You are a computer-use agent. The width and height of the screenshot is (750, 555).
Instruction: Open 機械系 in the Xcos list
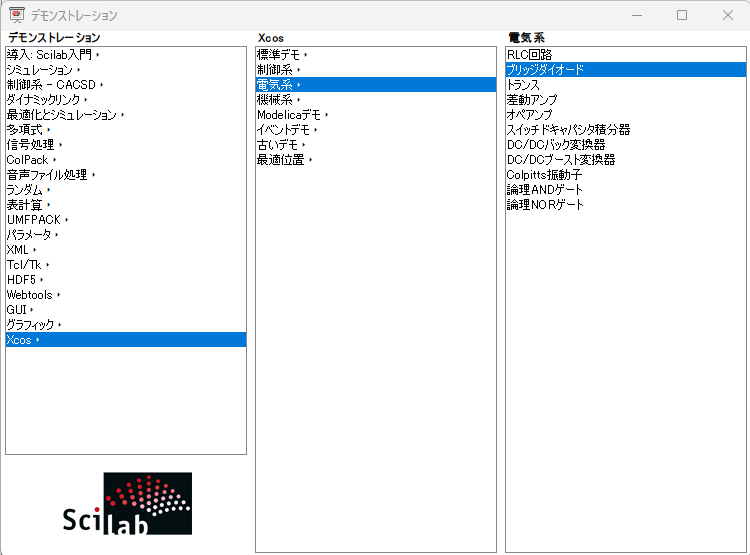pyautogui.click(x=376, y=100)
